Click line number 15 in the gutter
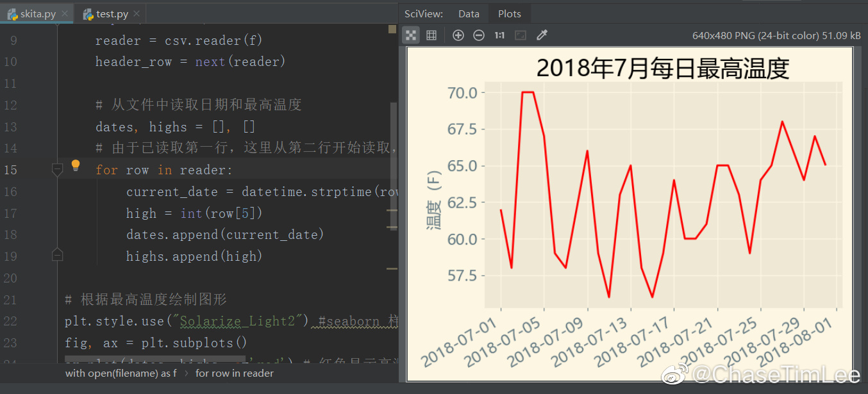 point(11,170)
